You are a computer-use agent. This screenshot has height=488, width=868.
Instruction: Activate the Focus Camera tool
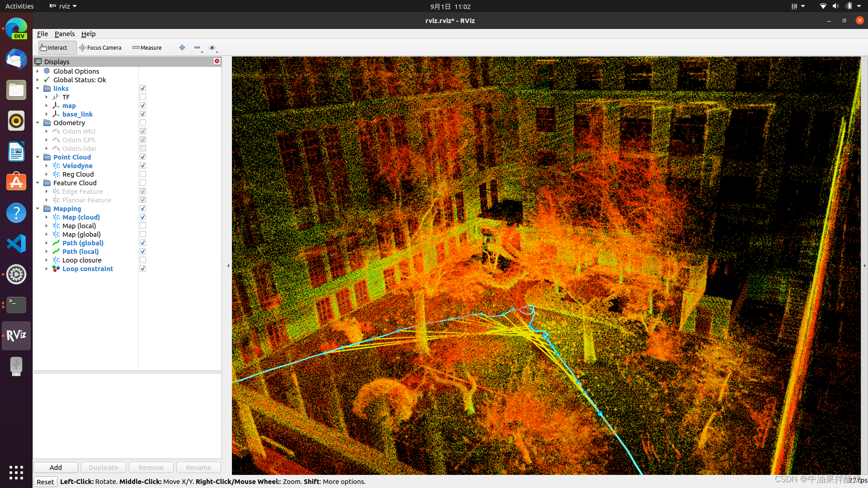pos(100,47)
